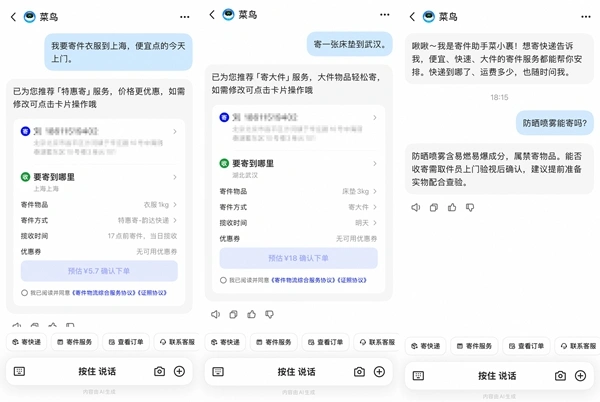Open more options in the Wuhan mattress chat
The height and width of the screenshot is (402, 600).
(385, 15)
